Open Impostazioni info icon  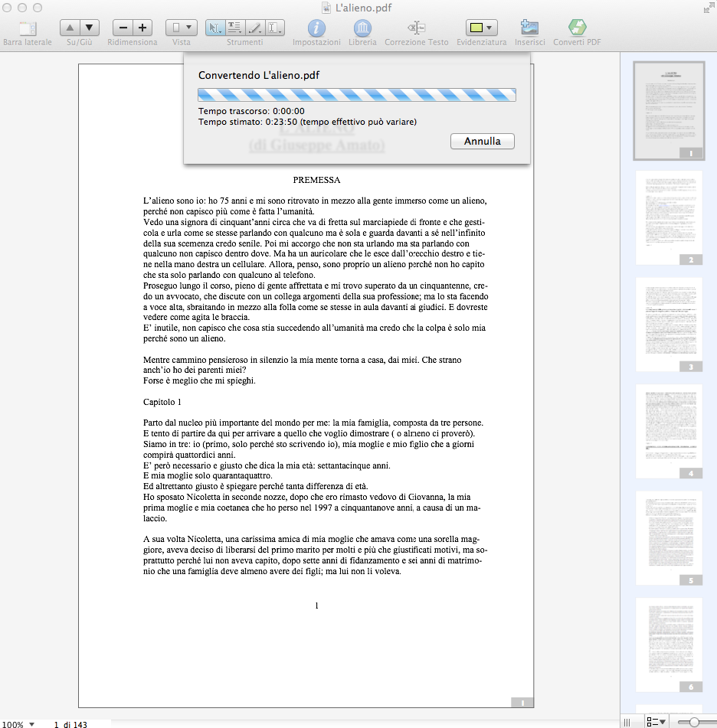[316, 28]
